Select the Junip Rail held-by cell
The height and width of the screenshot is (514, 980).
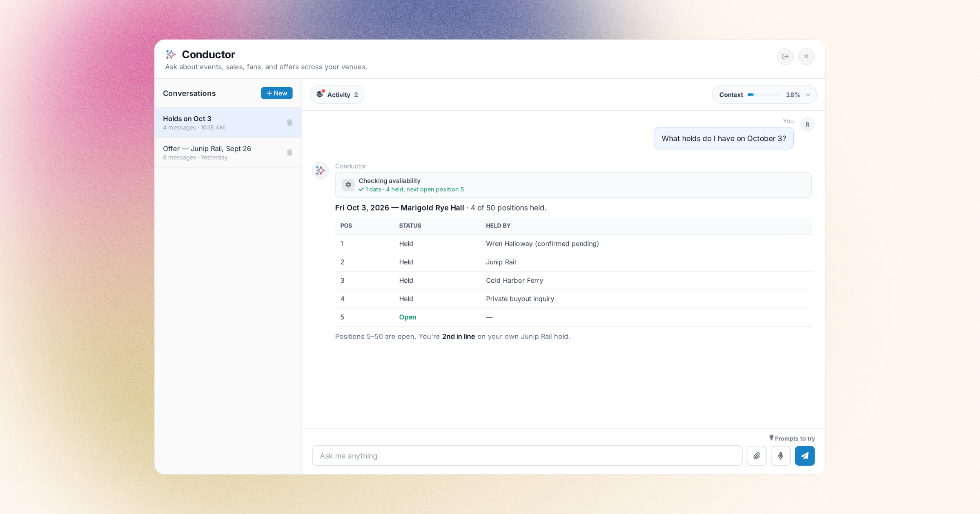click(501, 262)
